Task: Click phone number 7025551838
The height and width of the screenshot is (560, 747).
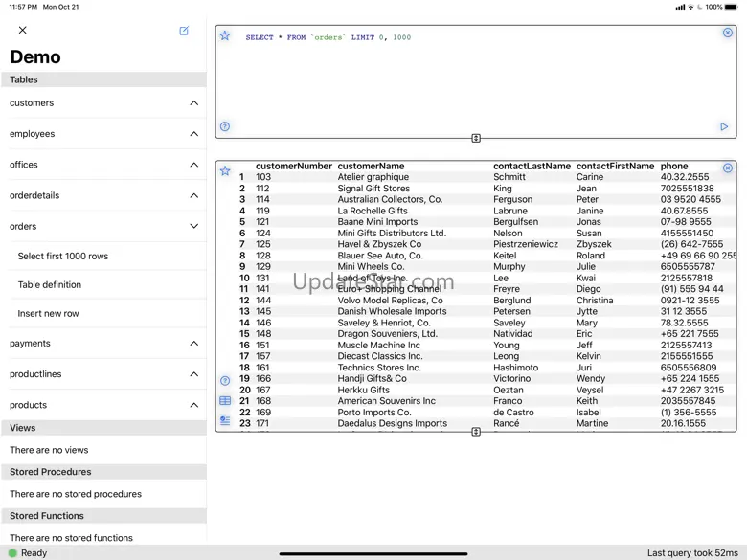Action: pos(687,188)
